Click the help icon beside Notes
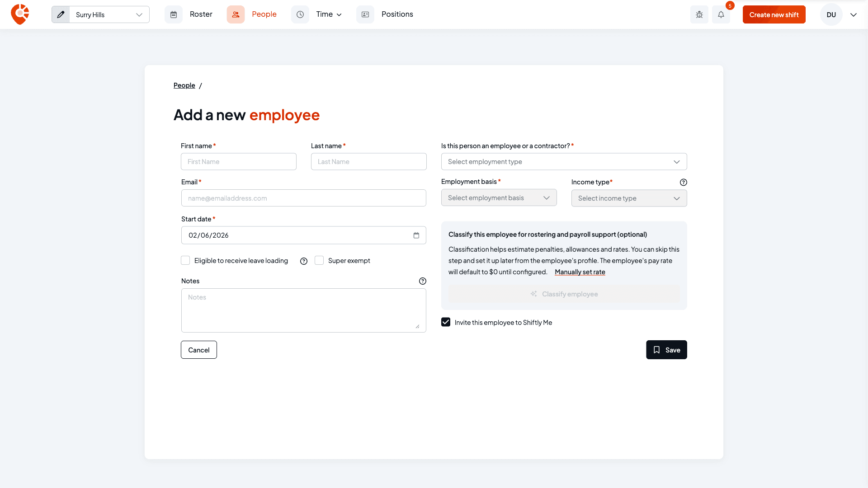 [x=423, y=281]
